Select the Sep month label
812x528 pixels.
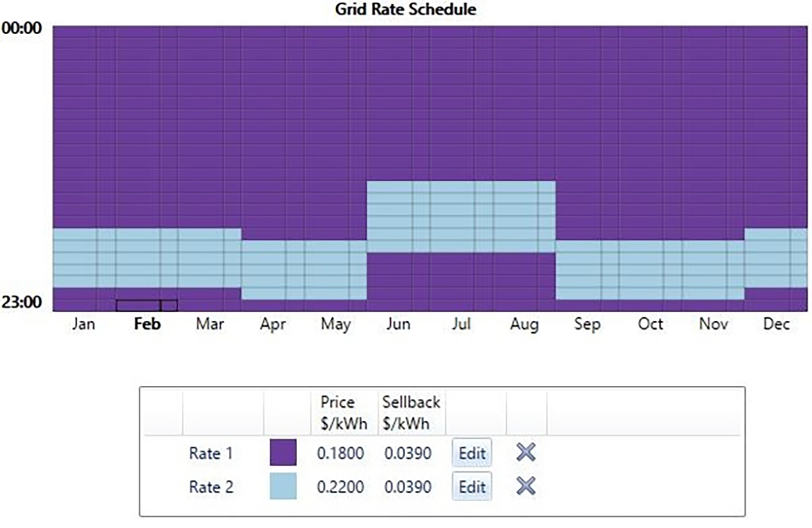coord(587,324)
